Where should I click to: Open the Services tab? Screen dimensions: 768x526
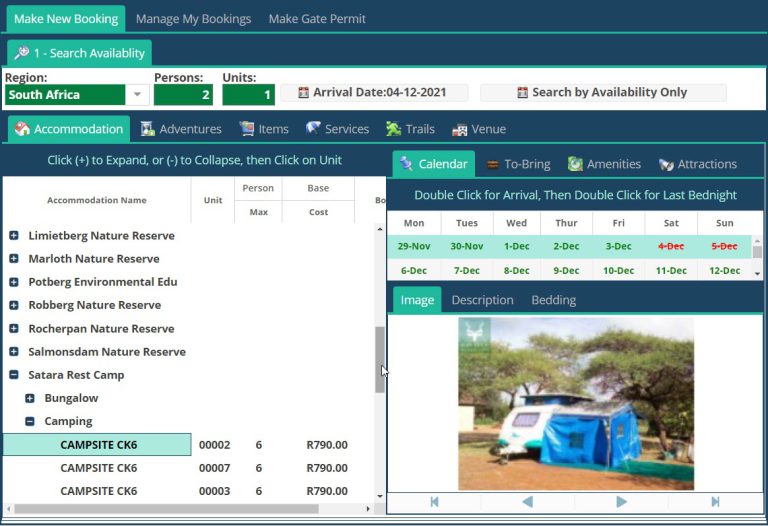337,129
